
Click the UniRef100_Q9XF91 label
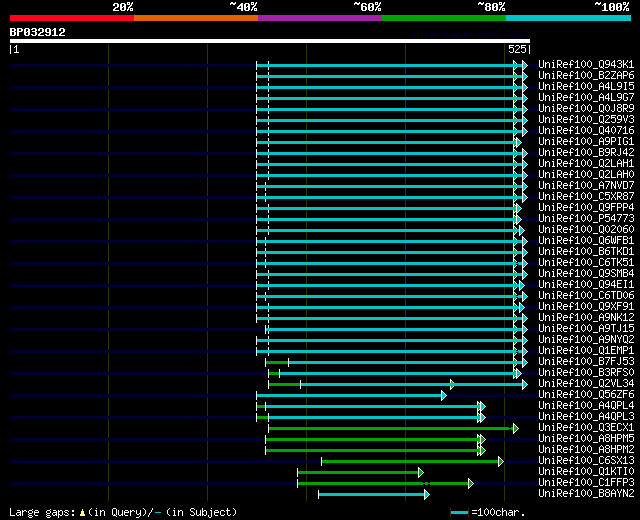point(586,307)
